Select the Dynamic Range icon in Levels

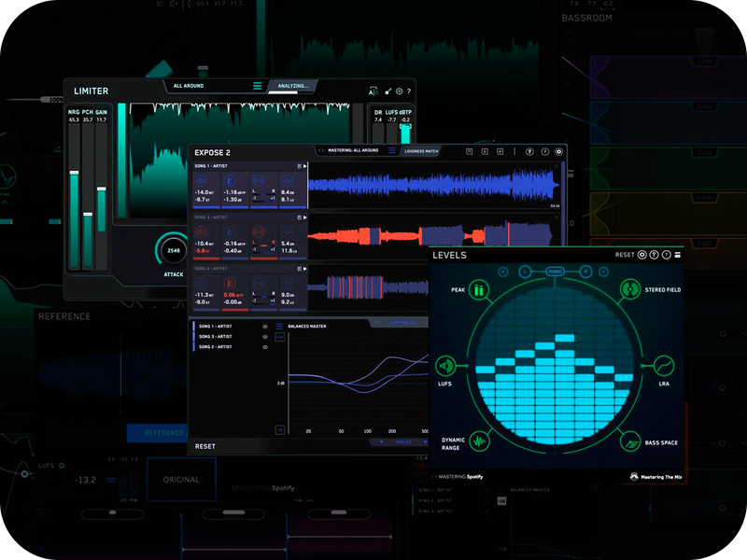[480, 441]
